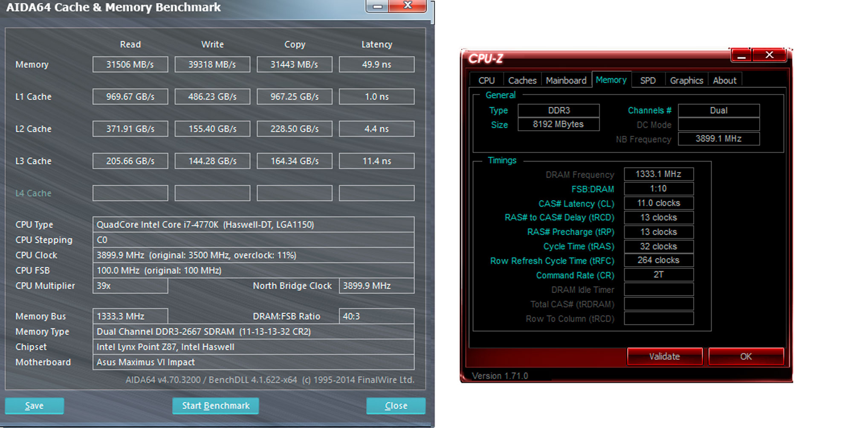Screen dimensions: 868x428
Task: Click Memory Read value 31506 MB/s
Action: pyautogui.click(x=130, y=64)
